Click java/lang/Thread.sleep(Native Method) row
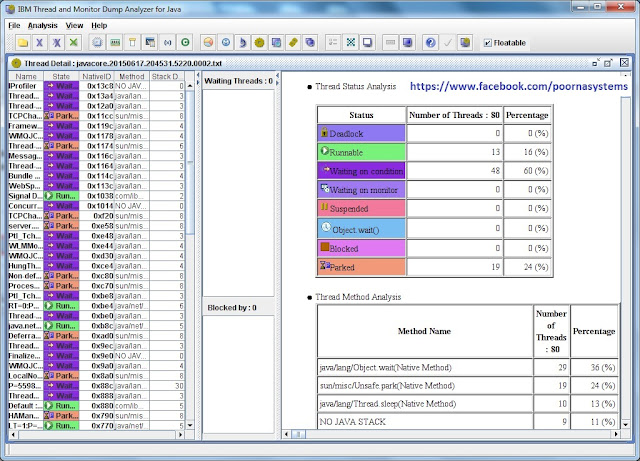The width and height of the screenshot is (640, 461). [x=468, y=403]
